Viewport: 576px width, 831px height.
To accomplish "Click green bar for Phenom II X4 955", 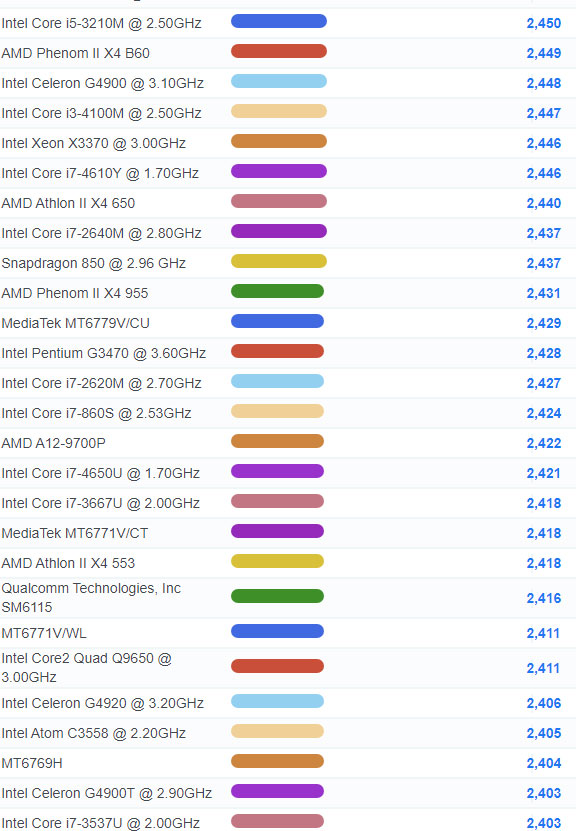I will tap(277, 291).
